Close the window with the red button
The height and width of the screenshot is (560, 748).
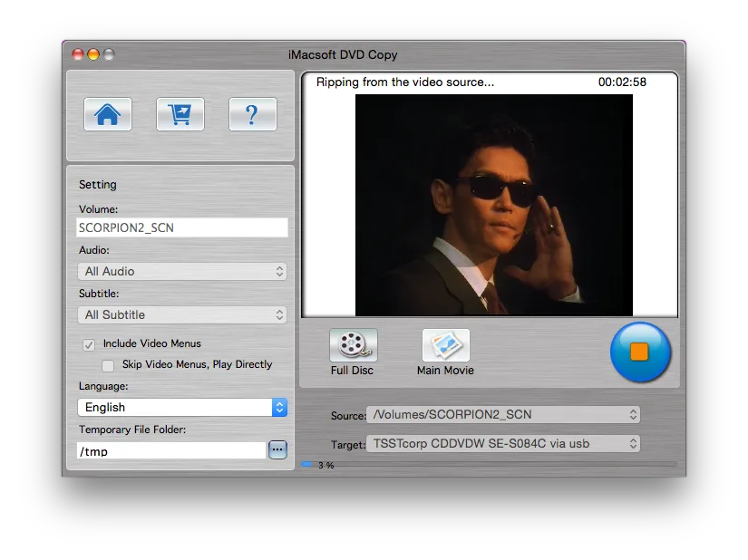(x=78, y=54)
